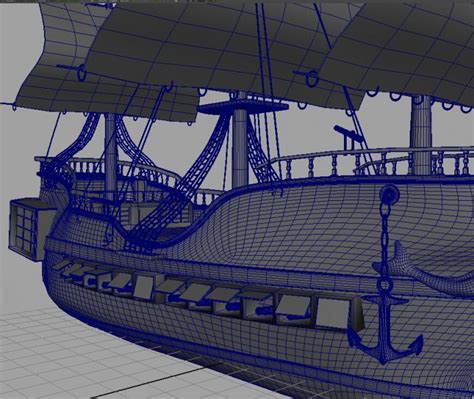474x399 pixels.
Task: Click the deck railing balusters on the right
Action: (373, 163)
